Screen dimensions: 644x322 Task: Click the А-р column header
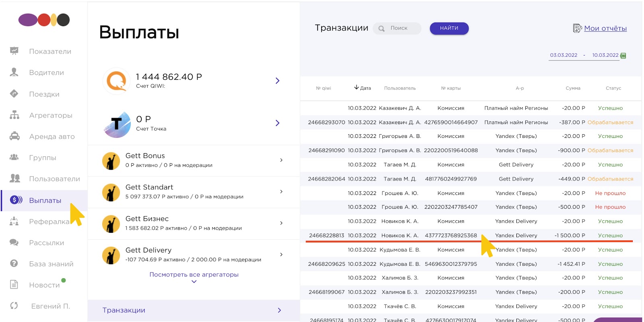(x=520, y=88)
